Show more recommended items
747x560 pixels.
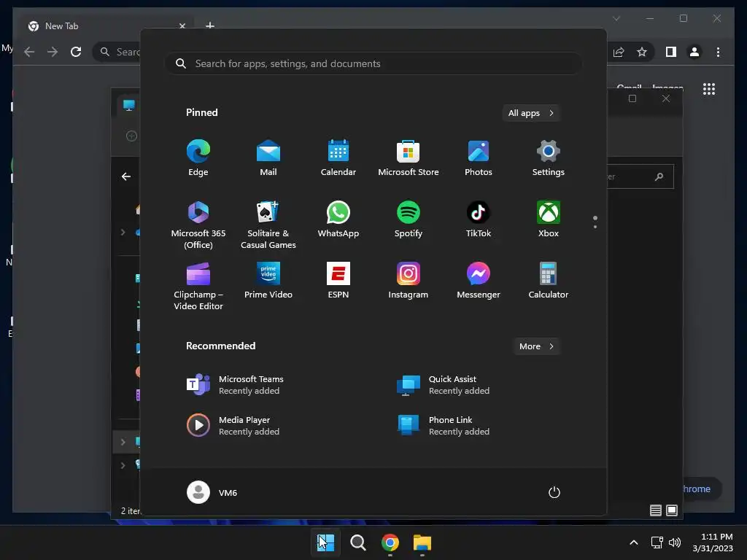point(536,346)
